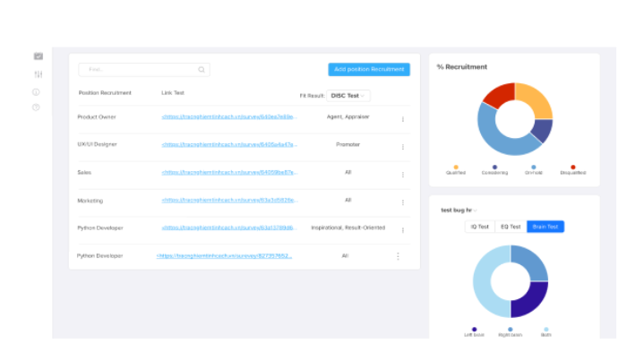Click the Qualified orange legend item
Viewport: 644px width, 352px height.
(456, 170)
